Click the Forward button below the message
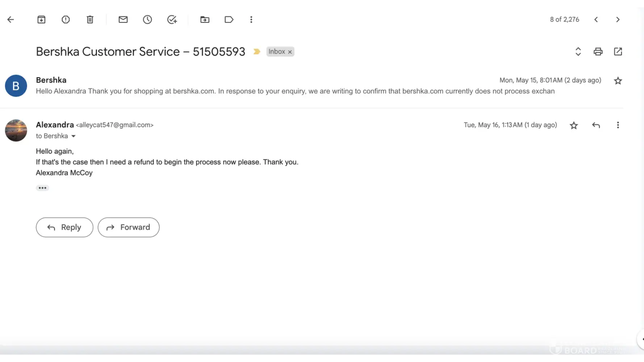This screenshot has width=644, height=362. 129,227
